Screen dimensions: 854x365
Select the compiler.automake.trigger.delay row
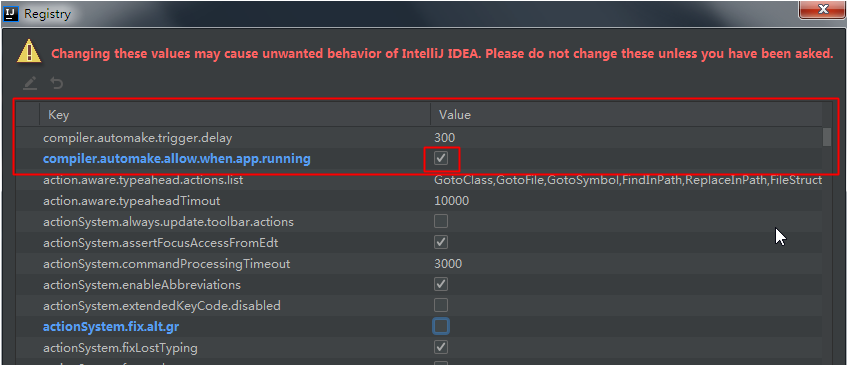[419, 138]
